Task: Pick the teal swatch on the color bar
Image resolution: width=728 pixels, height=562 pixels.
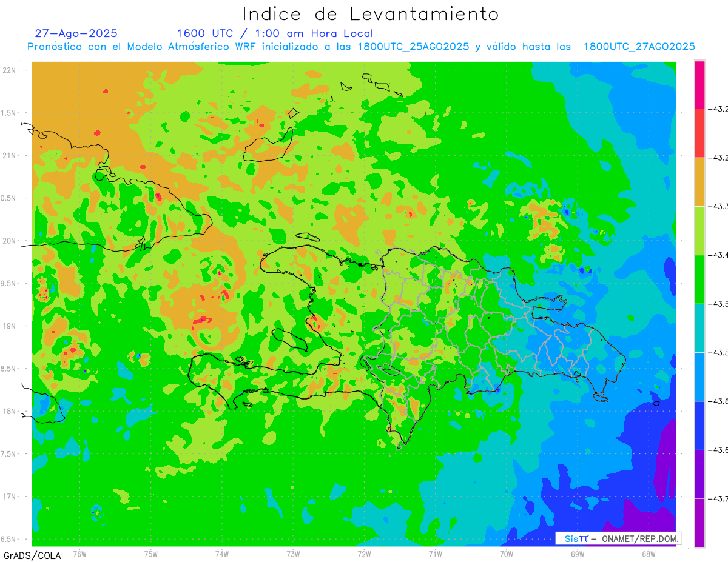Action: 699,328
